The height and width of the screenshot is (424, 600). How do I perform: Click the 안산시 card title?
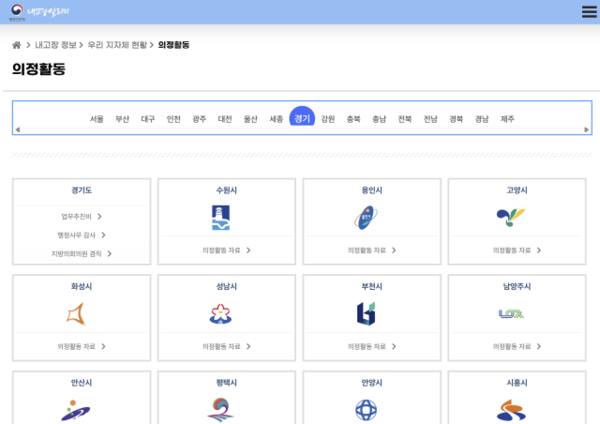[82, 383]
